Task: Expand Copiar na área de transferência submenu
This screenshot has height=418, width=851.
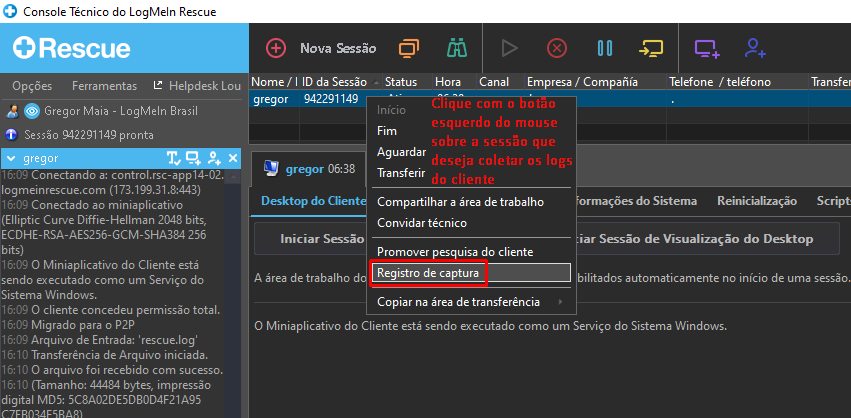Action: (x=470, y=302)
